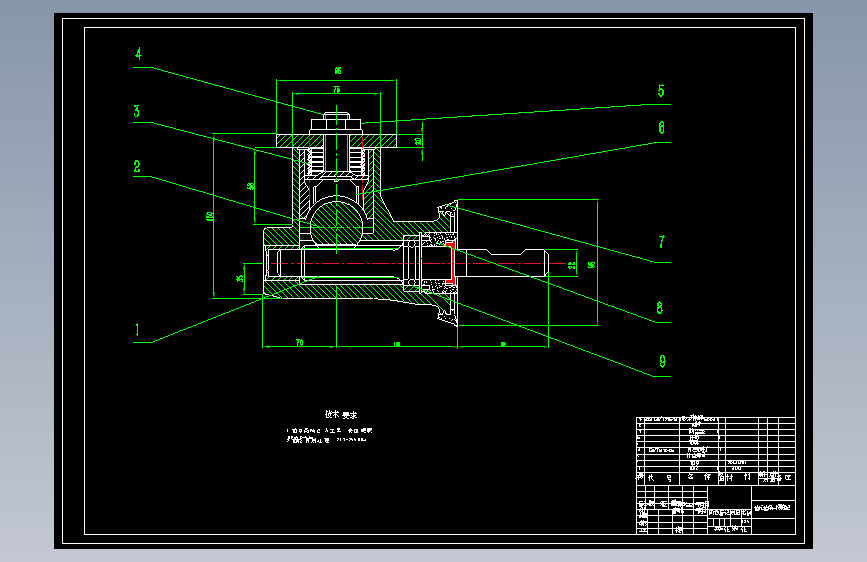Click the 110 overall height dimension
The height and width of the screenshot is (562, 867).
(x=210, y=216)
